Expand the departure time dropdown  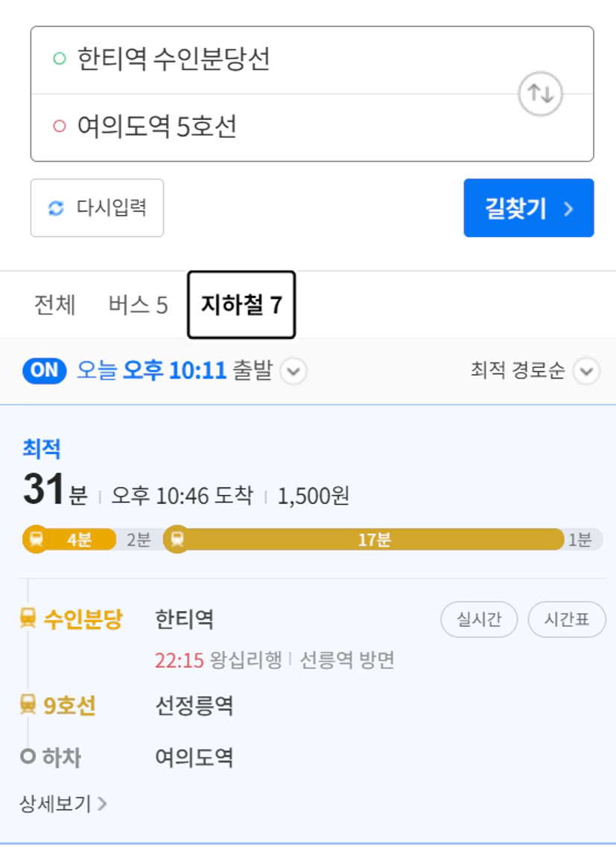(293, 371)
